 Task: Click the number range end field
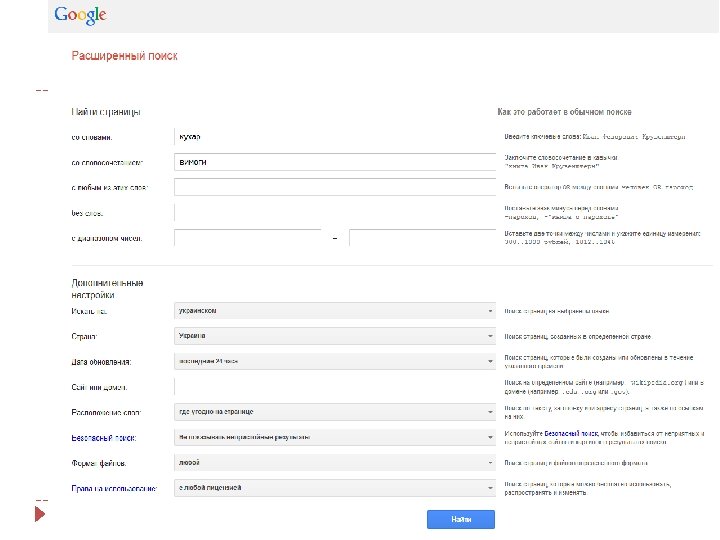coord(422,238)
